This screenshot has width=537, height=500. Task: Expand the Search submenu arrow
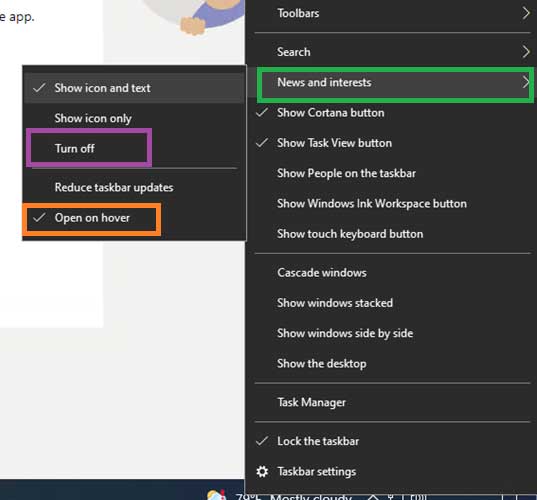[x=526, y=52]
